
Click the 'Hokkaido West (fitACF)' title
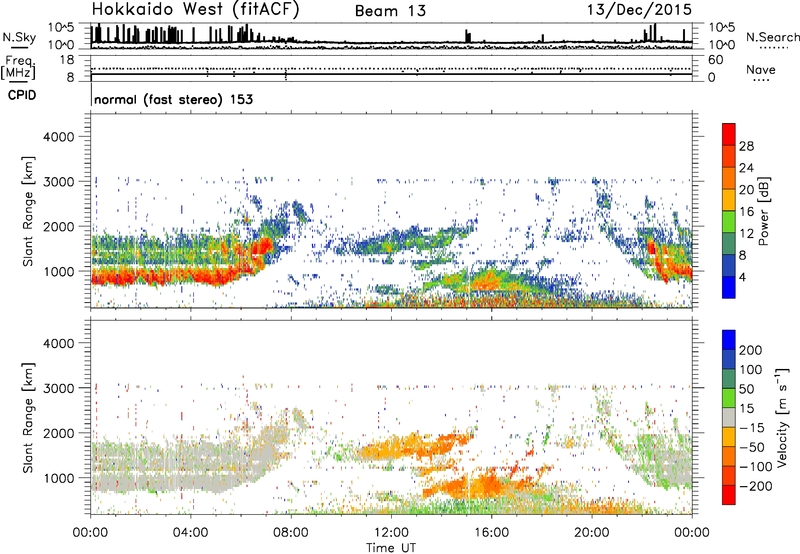(195, 10)
